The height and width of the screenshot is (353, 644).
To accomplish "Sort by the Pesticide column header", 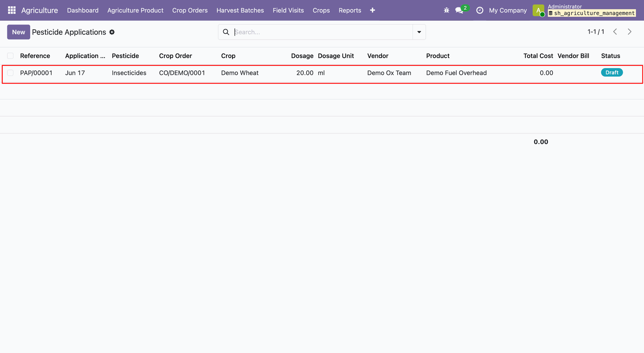I will (x=125, y=56).
